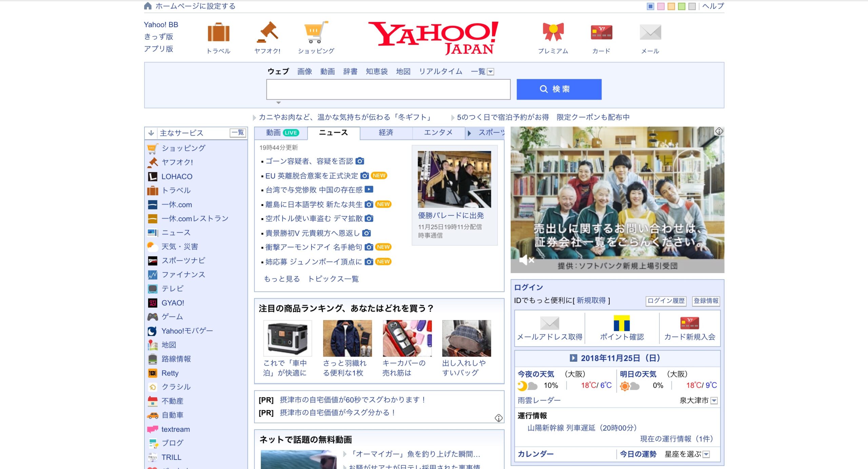Switch to the 経済 tab
This screenshot has width=868, height=469.
click(386, 132)
